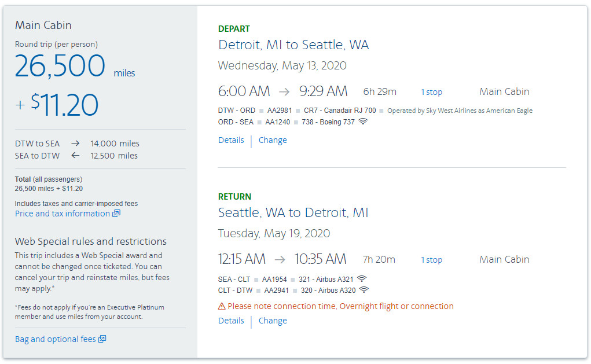Click the overnight flight connection warning text
Image resolution: width=591 pixels, height=364 pixels.
pyautogui.click(x=340, y=306)
